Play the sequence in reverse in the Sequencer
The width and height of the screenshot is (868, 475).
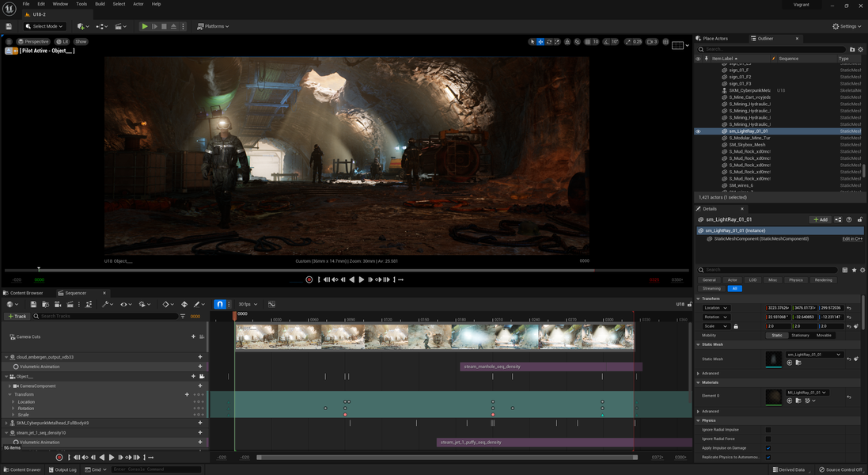[102, 458]
